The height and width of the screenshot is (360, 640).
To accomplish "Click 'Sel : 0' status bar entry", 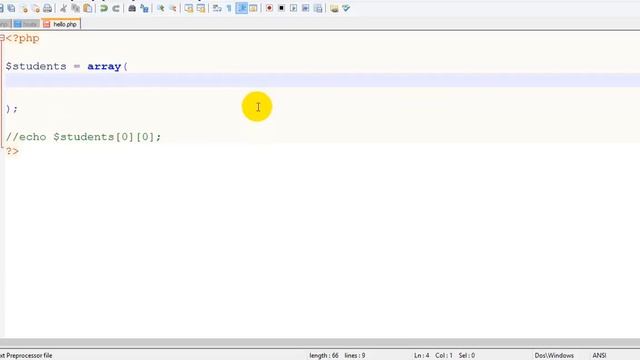I will point(467,356).
